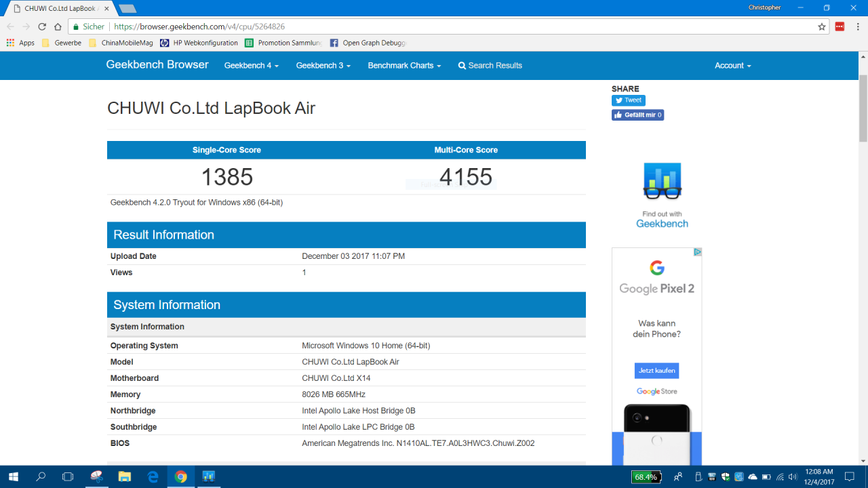The width and height of the screenshot is (868, 488).
Task: Open the OneDrive cloud tray icon
Action: pyautogui.click(x=753, y=476)
